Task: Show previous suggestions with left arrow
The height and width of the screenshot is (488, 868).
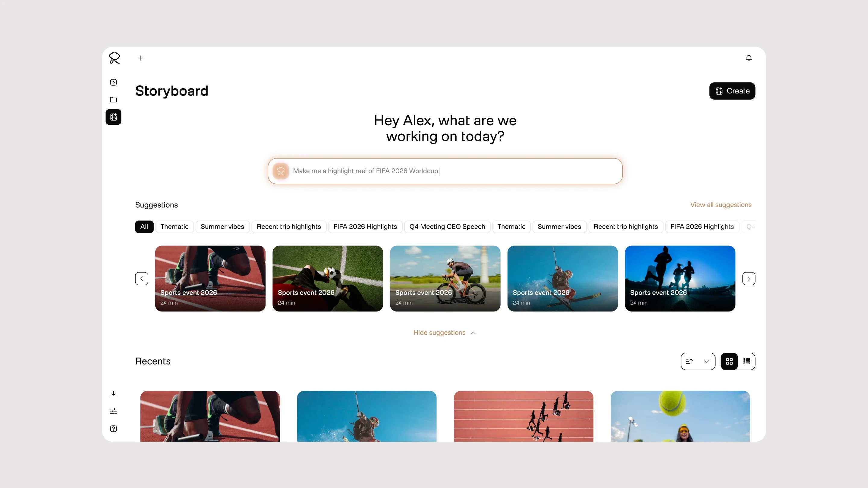Action: [142, 279]
